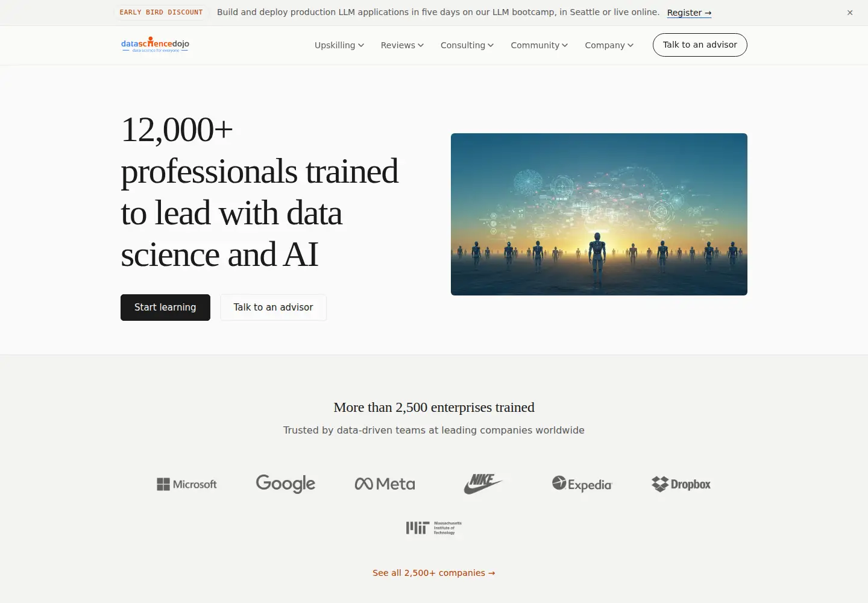Expand the Company menu
This screenshot has width=868, height=603.
(x=609, y=45)
